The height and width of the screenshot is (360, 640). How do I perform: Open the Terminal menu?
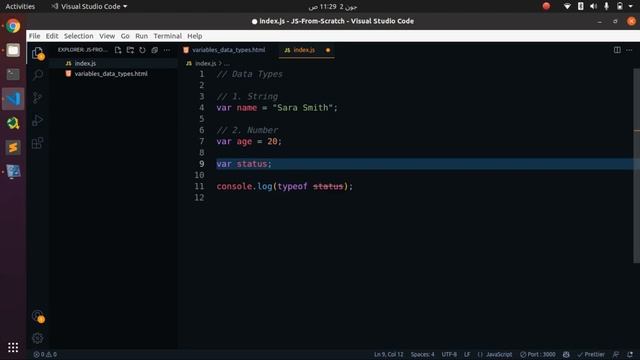167,36
